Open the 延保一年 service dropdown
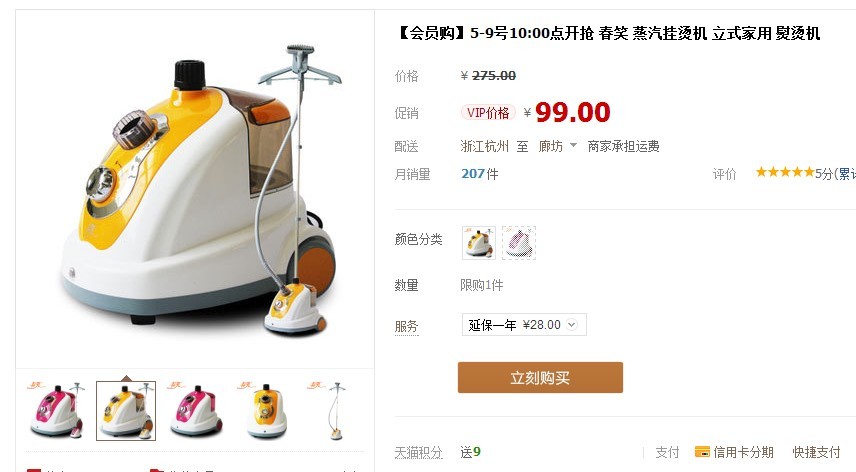The width and height of the screenshot is (856, 472). (524, 325)
